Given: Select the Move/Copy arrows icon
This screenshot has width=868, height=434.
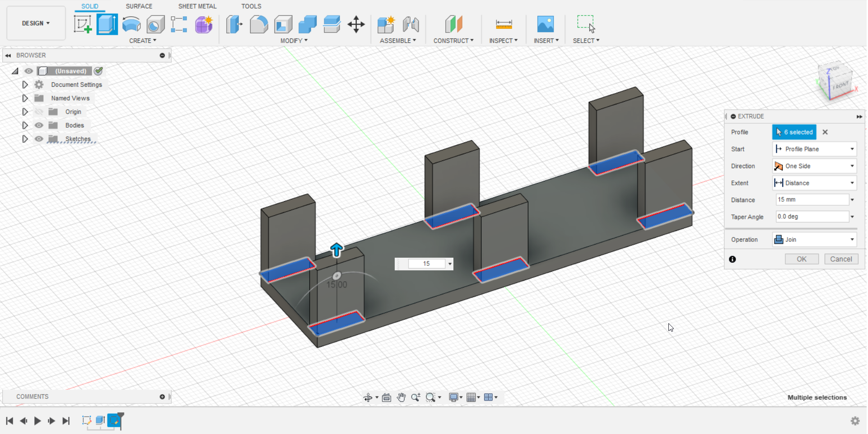Looking at the screenshot, I should (x=356, y=24).
